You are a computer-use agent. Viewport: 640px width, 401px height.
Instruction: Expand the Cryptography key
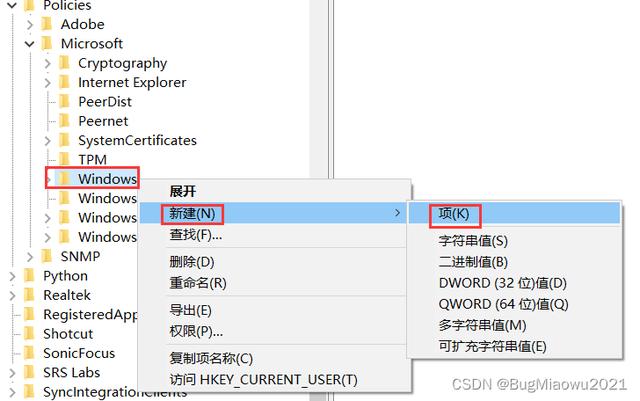48,63
